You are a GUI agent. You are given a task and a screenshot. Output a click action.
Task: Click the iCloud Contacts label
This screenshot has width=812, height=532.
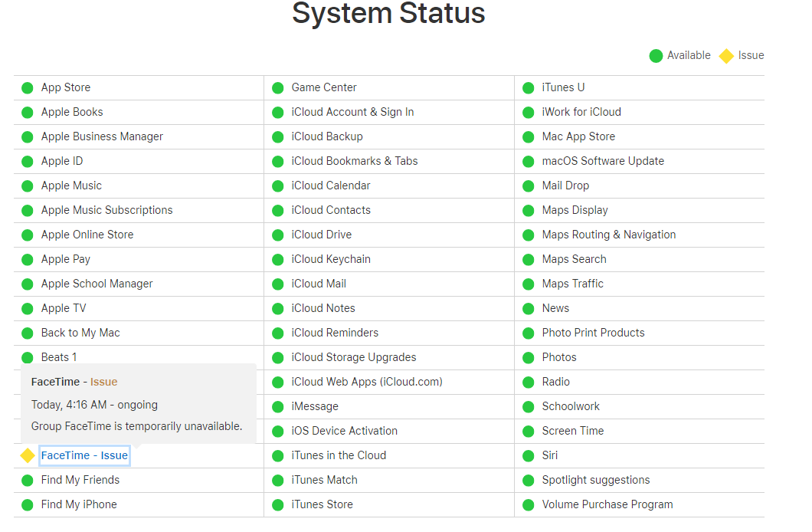point(331,210)
